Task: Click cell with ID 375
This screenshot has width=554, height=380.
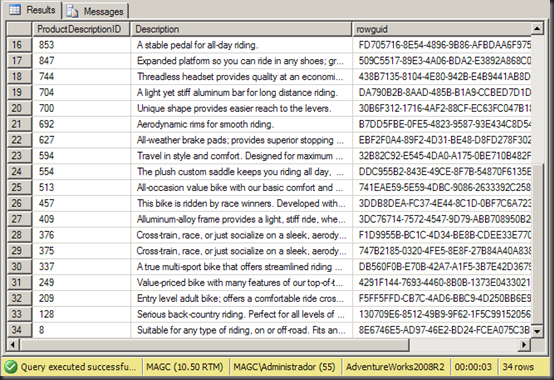Action: click(x=81, y=251)
